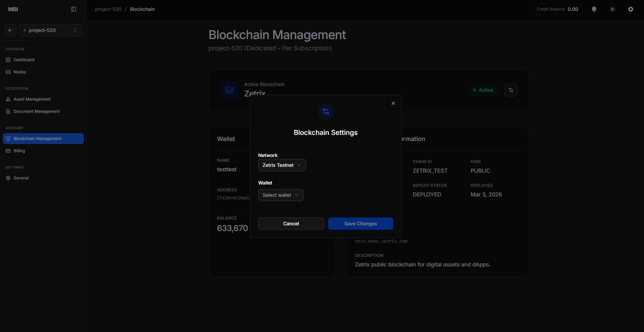The height and width of the screenshot is (332, 644).
Task: Click the Zetrix blockchain logo icon
Action: (229, 90)
